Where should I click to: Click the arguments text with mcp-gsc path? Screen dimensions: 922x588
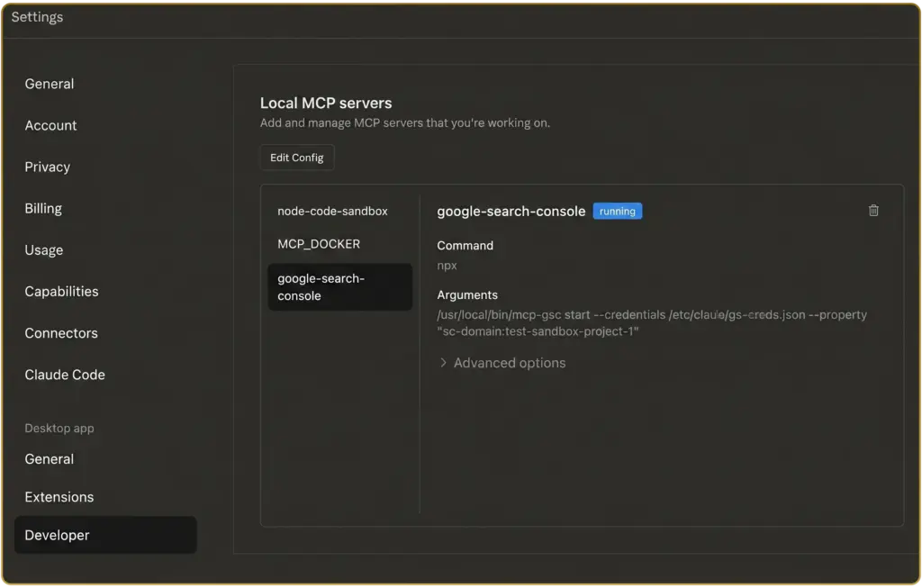coord(652,322)
